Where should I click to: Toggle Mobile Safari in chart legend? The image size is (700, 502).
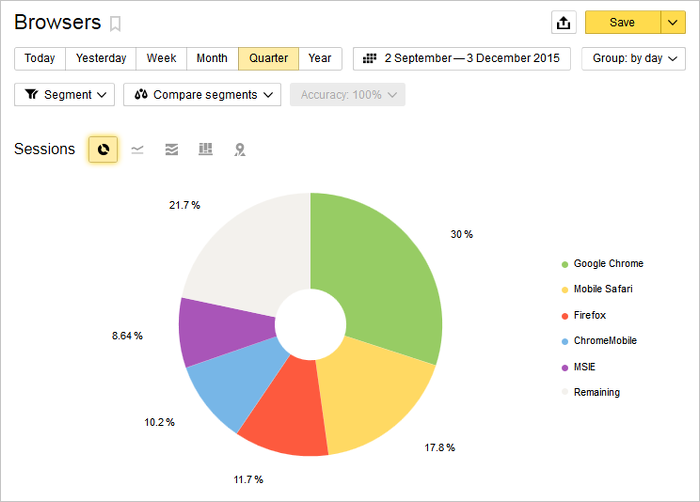(x=602, y=290)
